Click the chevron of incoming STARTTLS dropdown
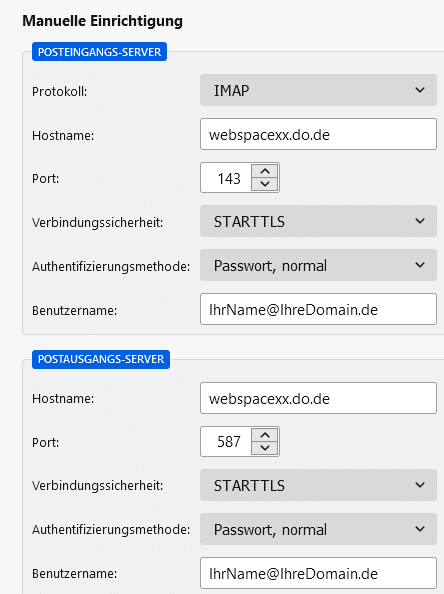This screenshot has height=594, width=444. tap(420, 221)
